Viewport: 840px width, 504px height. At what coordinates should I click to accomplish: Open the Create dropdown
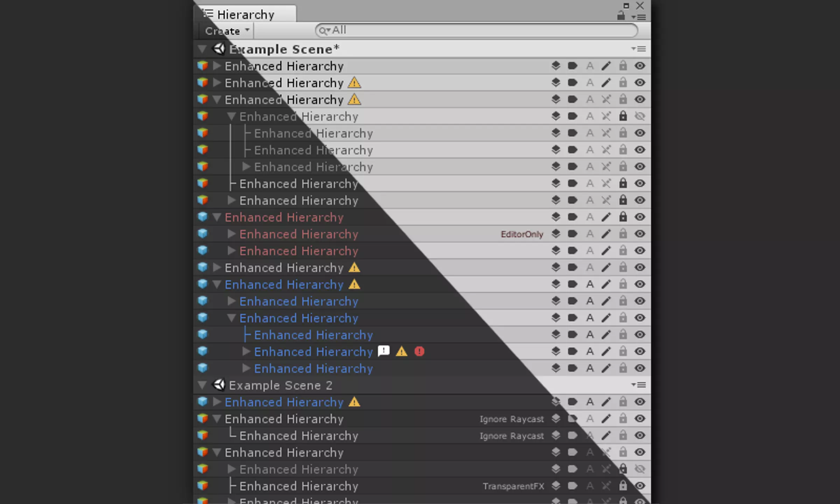[227, 31]
